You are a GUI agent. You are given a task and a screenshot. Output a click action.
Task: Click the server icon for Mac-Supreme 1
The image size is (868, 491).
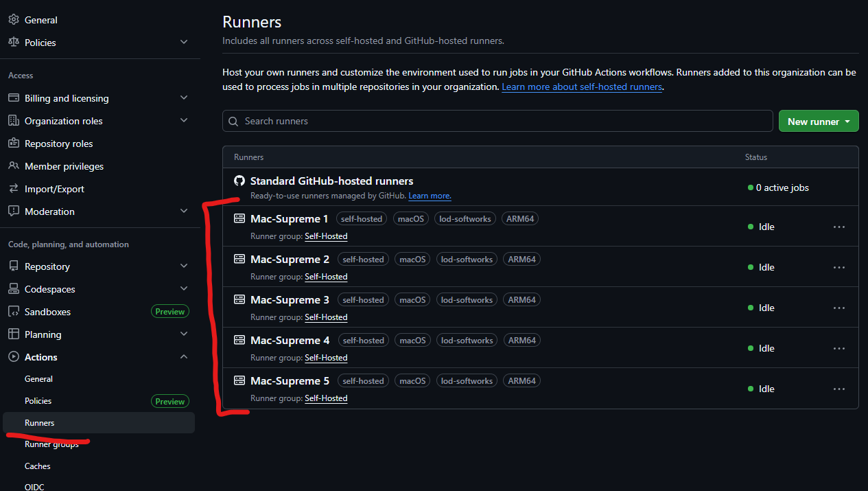239,219
